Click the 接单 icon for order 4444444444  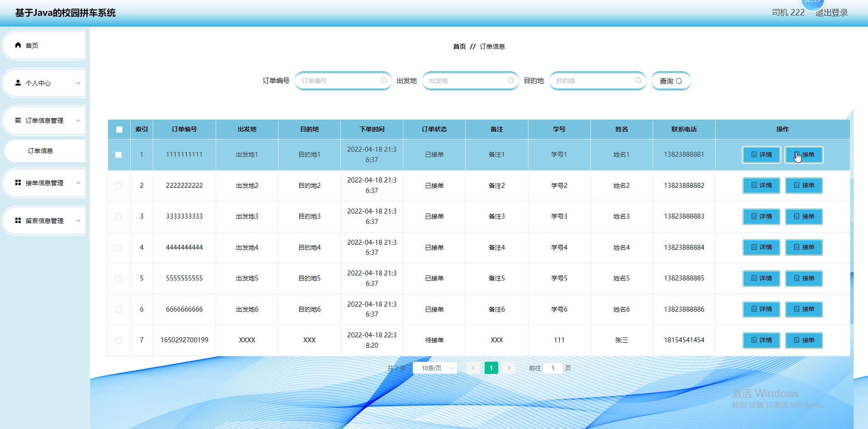click(x=797, y=247)
